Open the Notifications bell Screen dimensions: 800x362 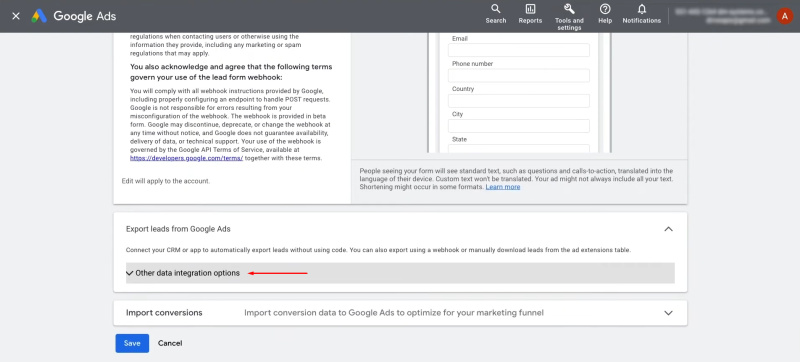click(x=642, y=14)
